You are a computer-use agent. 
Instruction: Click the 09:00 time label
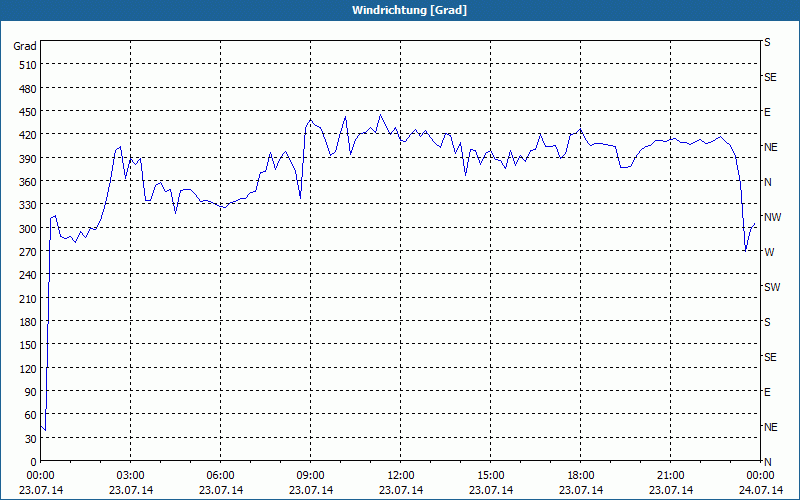coord(311,476)
